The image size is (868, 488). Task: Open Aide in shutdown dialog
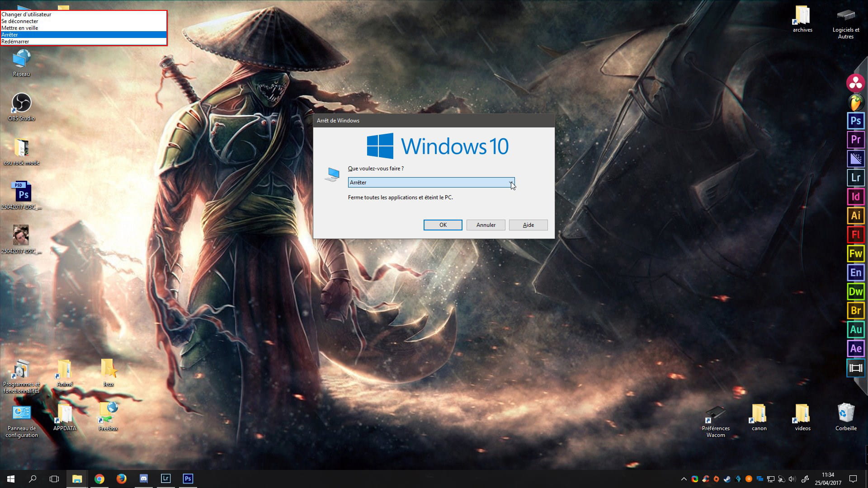[x=528, y=225]
